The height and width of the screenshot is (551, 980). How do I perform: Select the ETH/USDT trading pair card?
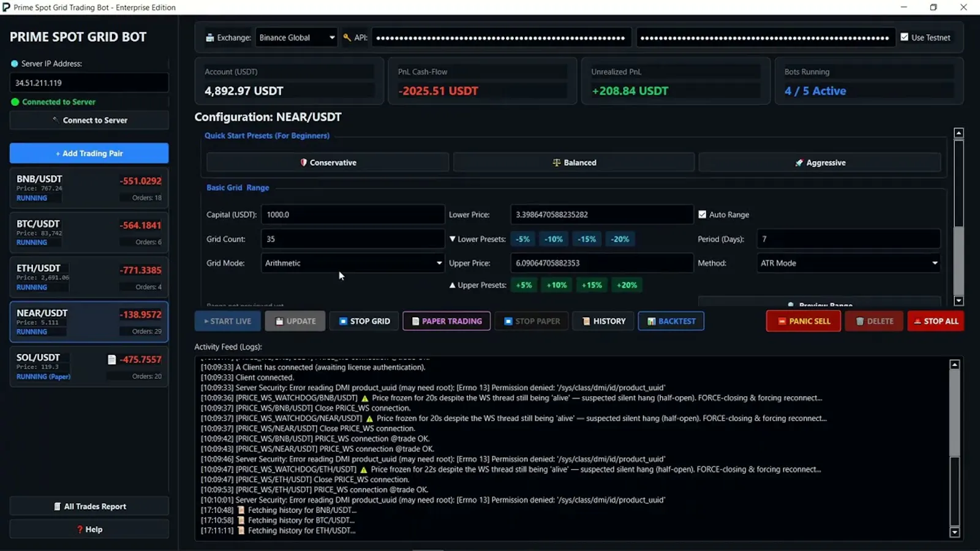89,277
